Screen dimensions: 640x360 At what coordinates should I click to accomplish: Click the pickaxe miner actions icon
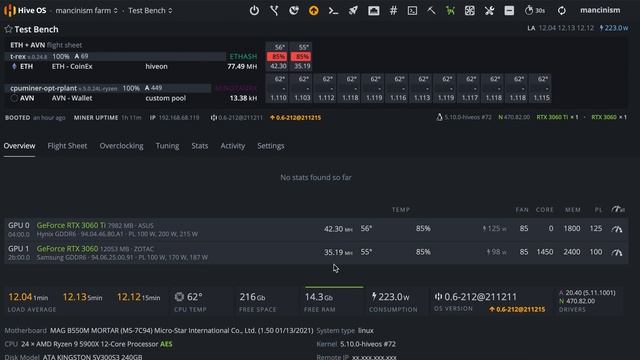click(x=431, y=11)
